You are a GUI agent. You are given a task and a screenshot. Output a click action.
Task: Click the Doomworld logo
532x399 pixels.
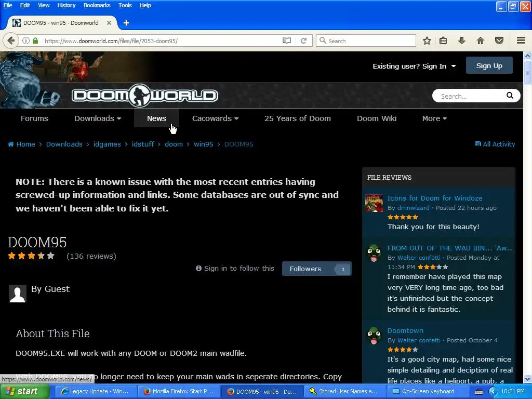click(144, 96)
